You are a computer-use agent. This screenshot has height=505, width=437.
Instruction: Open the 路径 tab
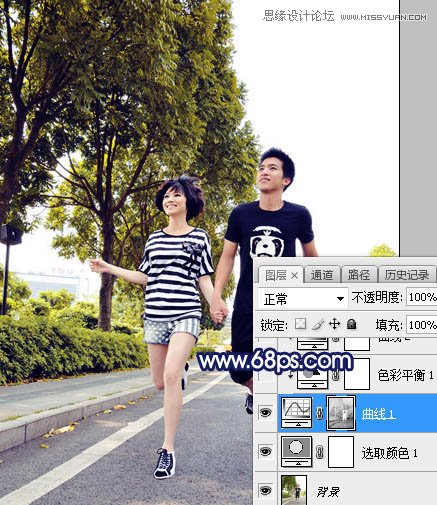coord(359,275)
